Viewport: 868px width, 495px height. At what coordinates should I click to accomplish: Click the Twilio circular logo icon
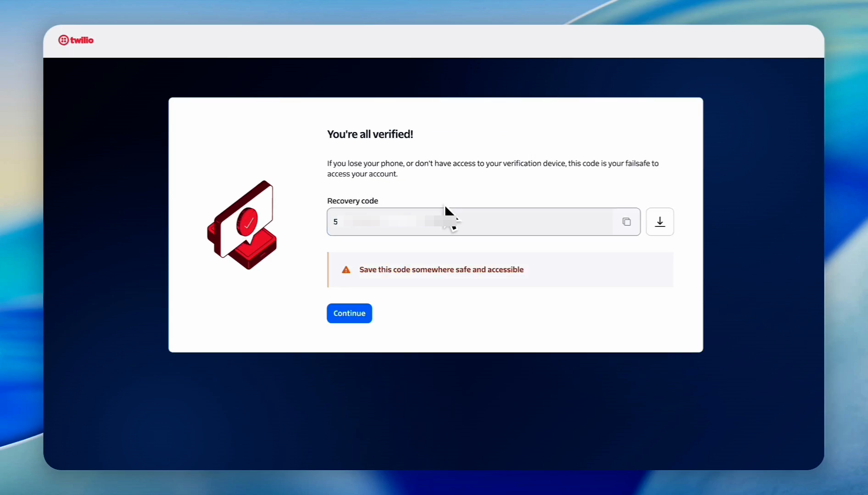[x=63, y=40]
